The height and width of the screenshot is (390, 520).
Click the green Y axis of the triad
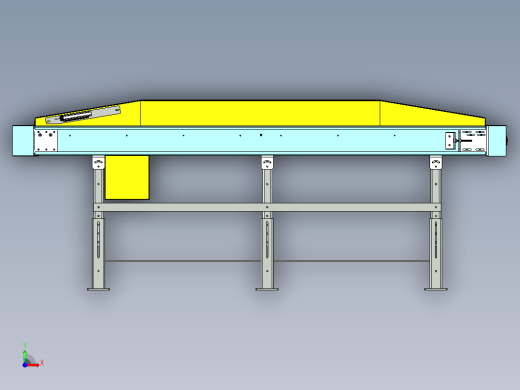pyautogui.click(x=25, y=356)
